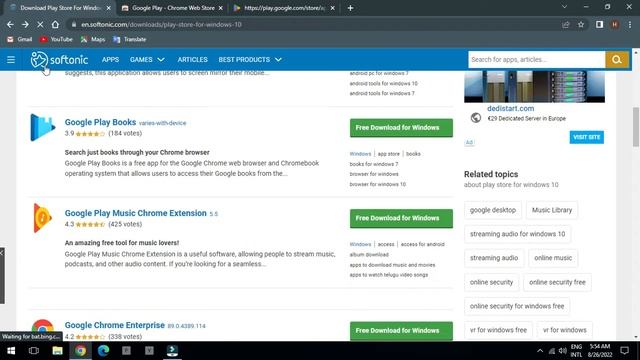Go back using the browser back arrow
Screen dimensions: 640x360
click(10, 24)
